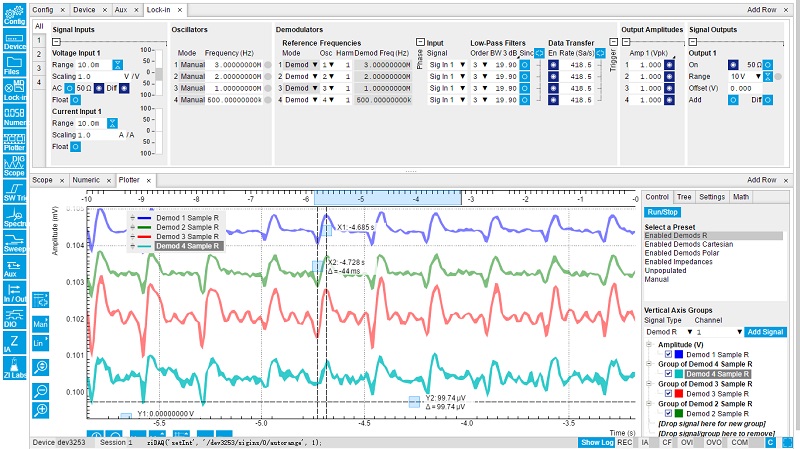This screenshot has height=449, width=800.
Task: Click the Add Signal button
Action: click(766, 331)
